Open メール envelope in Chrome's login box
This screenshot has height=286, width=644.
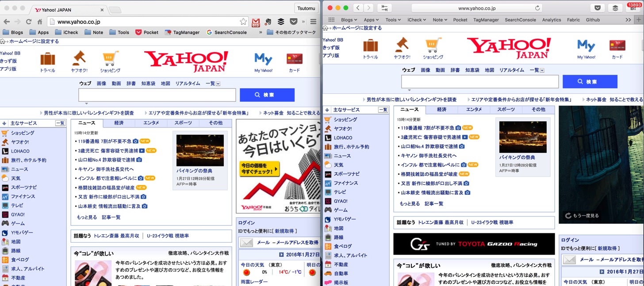coord(246,243)
